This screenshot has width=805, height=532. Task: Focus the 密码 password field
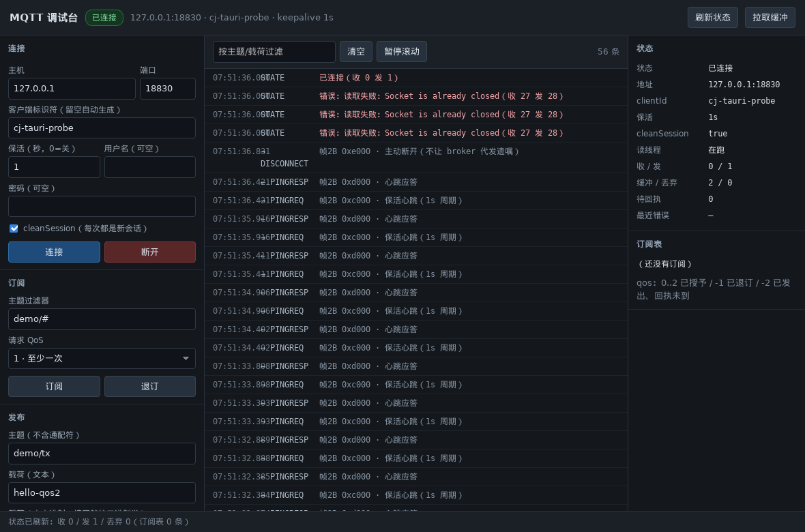[102, 207]
